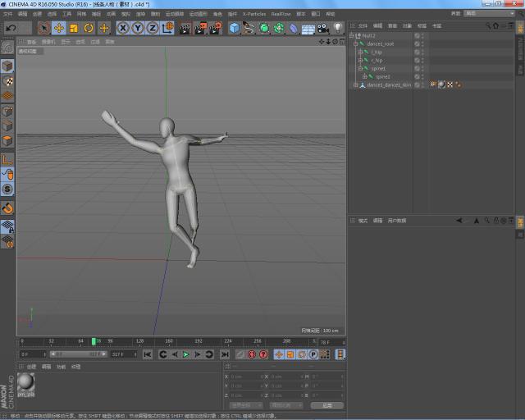This screenshot has width=525, height=420.
Task: Activate the Rotate tool
Action: [89, 28]
